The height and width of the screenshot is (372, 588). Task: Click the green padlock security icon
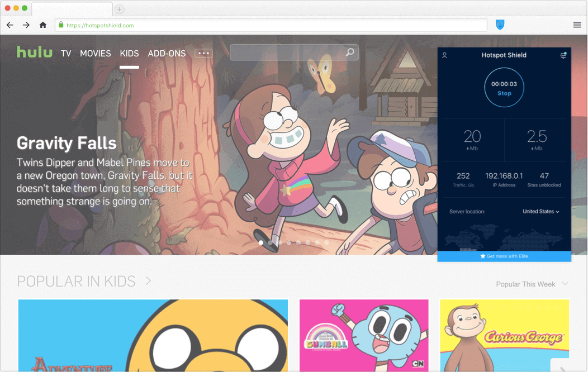click(x=61, y=25)
